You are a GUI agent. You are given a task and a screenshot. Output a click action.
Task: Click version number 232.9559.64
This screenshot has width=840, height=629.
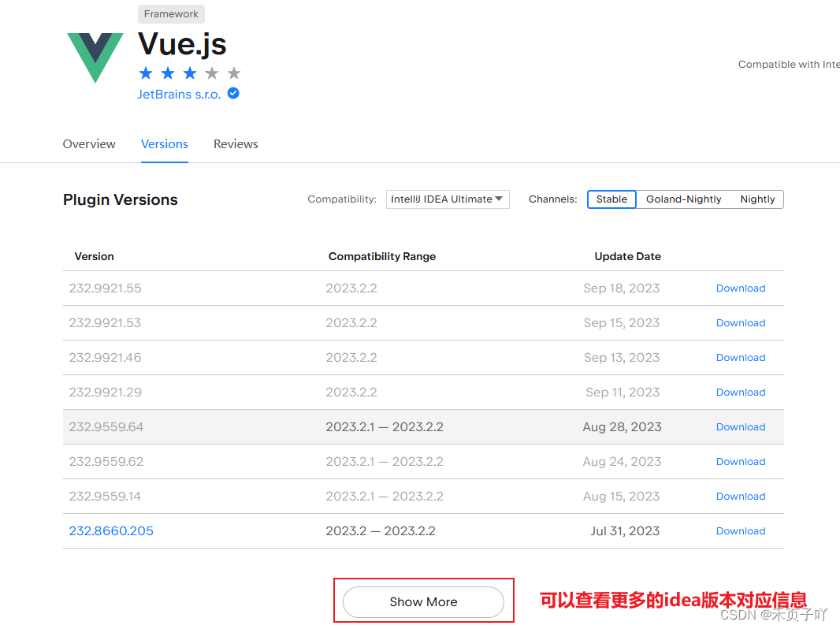pos(106,427)
